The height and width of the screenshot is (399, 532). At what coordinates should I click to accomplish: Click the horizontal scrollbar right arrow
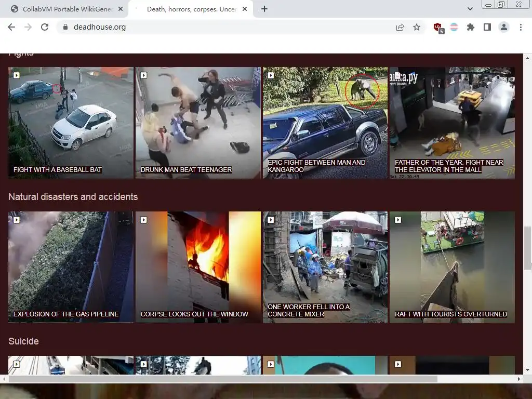[x=519, y=379]
